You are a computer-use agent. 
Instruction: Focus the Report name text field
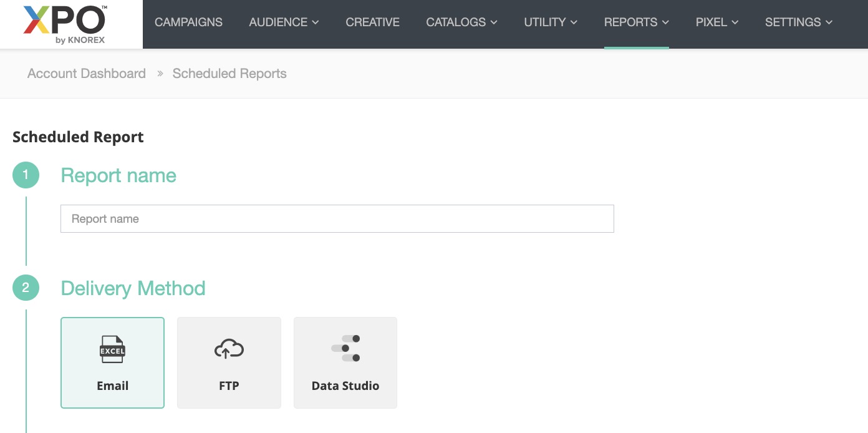337,219
